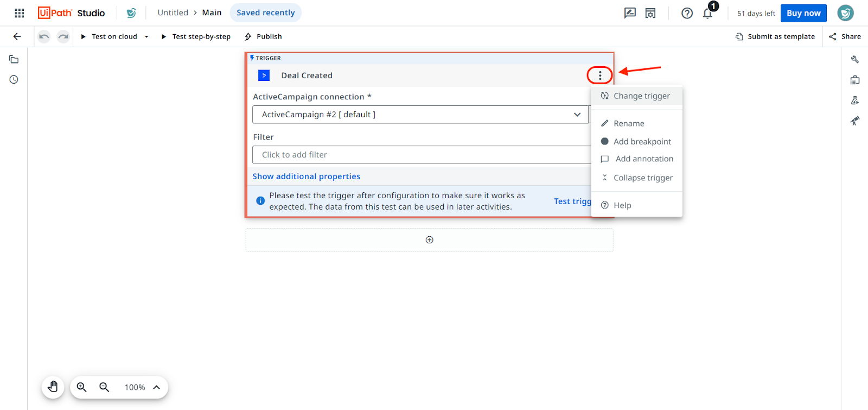Open the flask test icon in right sidebar
Image resolution: width=868 pixels, height=410 pixels.
coord(855,100)
